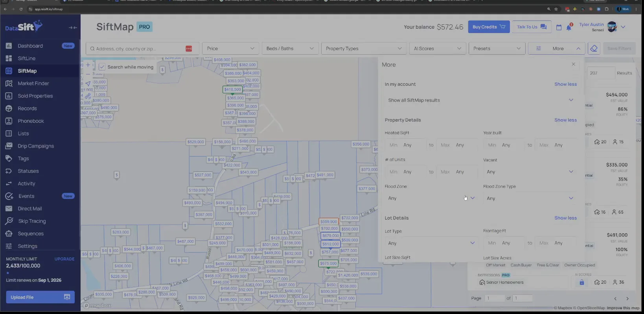Click Heated SqFt Min field
The image size is (644, 314).
(406, 145)
